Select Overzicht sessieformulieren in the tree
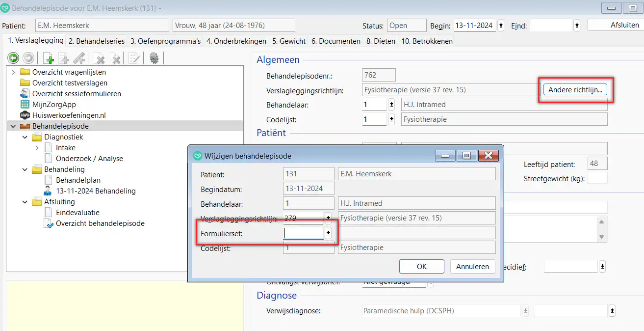The width and height of the screenshot is (644, 331). (77, 94)
